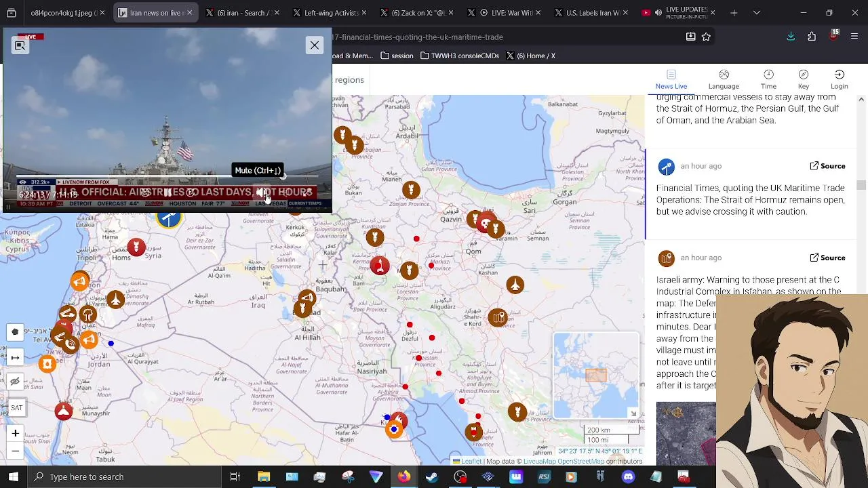Open Source link for Israeli army post
This screenshot has width=868, height=488.
click(x=827, y=258)
